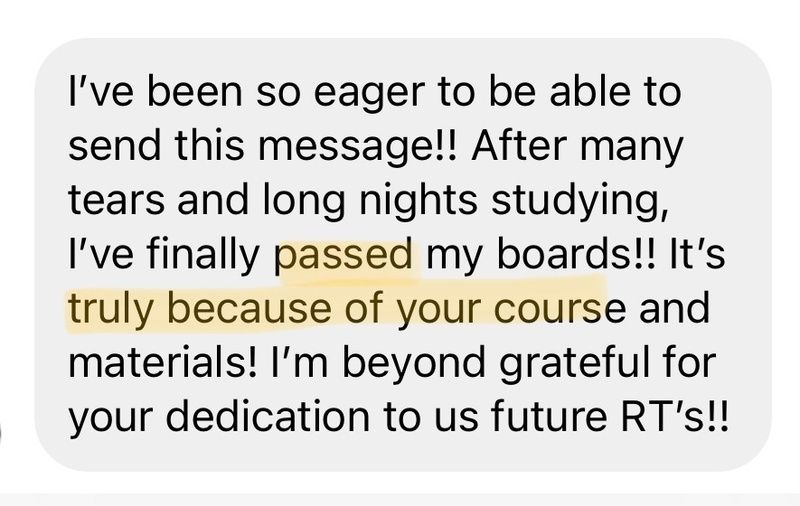Tap the word "materials!" in the message
This screenshot has width=800, height=506.
pos(162,363)
